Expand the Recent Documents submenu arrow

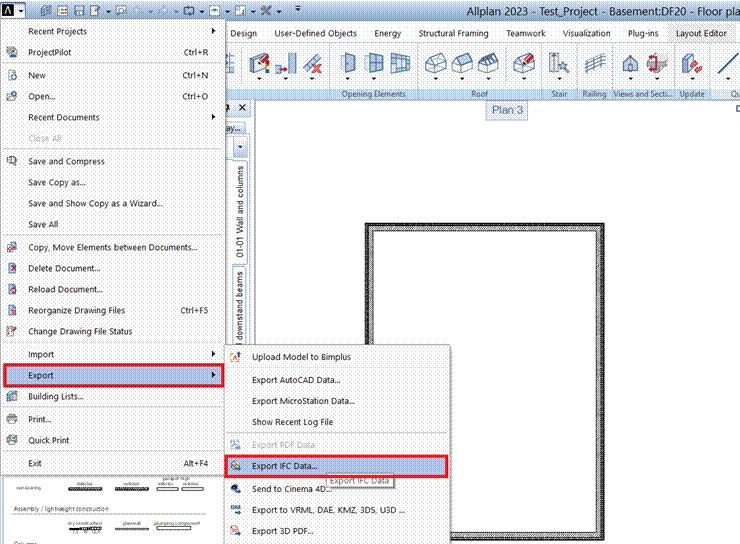pyautogui.click(x=213, y=117)
